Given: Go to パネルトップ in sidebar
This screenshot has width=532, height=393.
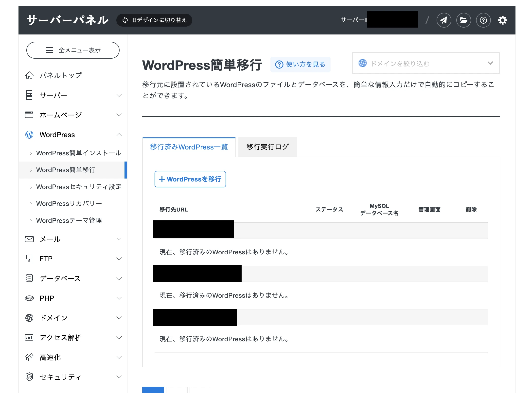Looking at the screenshot, I should 61,75.
